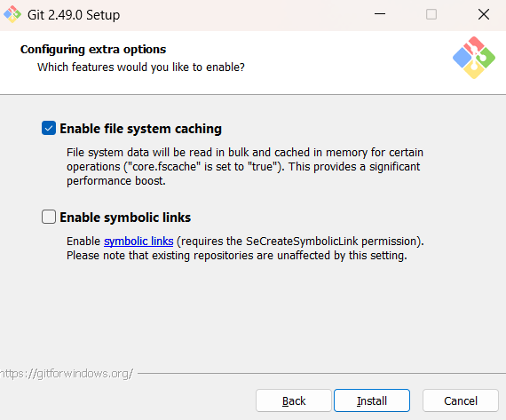The width and height of the screenshot is (506, 420).
Task: Open the gitforwindows.org link
Action: point(67,374)
